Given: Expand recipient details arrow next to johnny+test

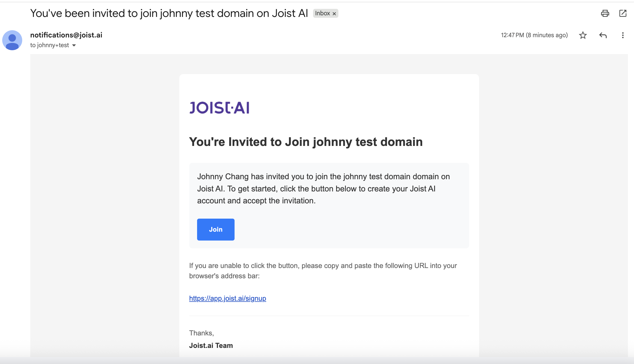Looking at the screenshot, I should coord(74,45).
